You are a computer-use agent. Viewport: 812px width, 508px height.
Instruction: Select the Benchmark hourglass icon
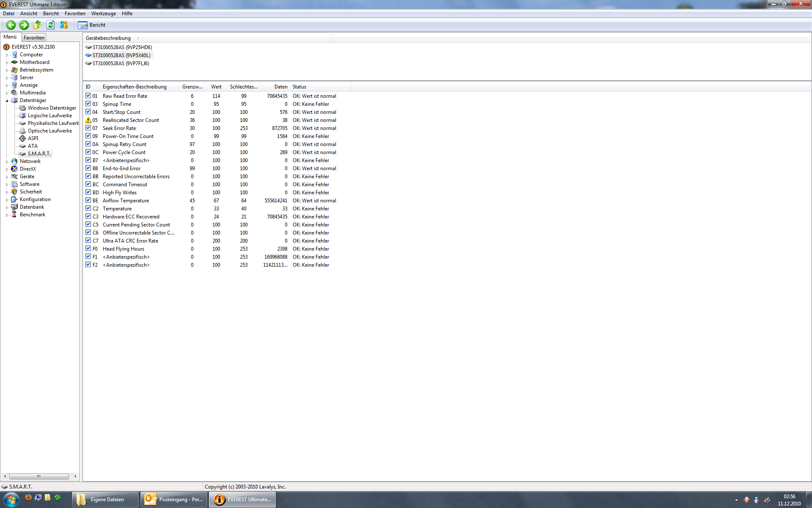coord(14,215)
